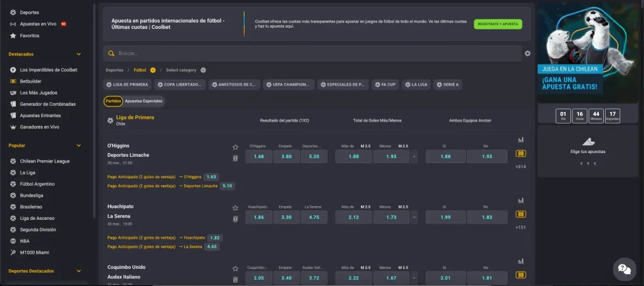
Task: Open statistics icon for Coquimbo Unido match
Action: pyautogui.click(x=521, y=261)
